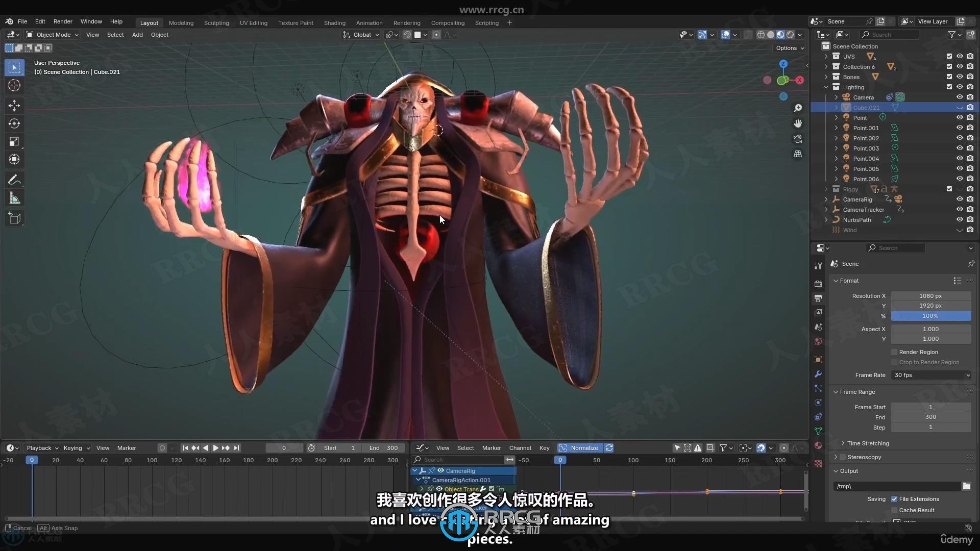Hide the Point.003 light in viewport

tap(960, 148)
